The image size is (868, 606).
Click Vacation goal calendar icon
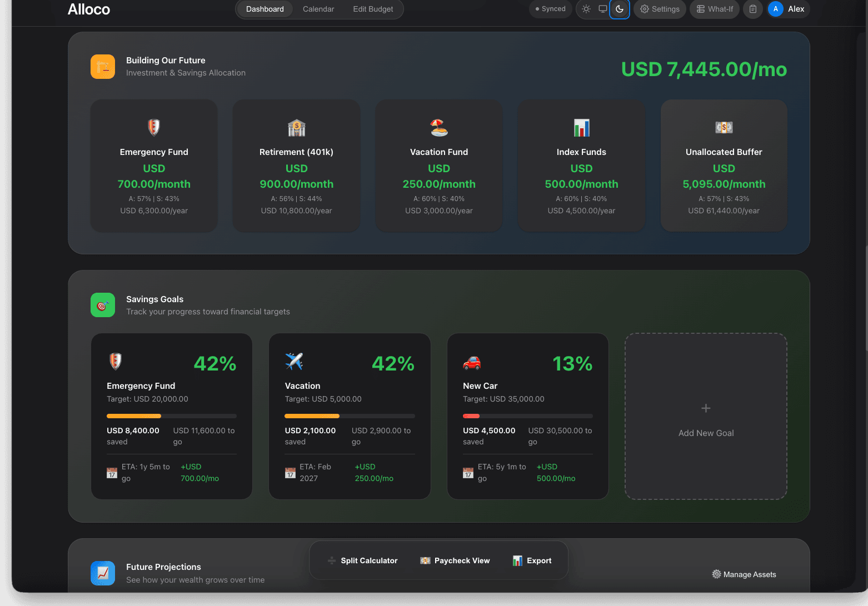[x=290, y=473]
